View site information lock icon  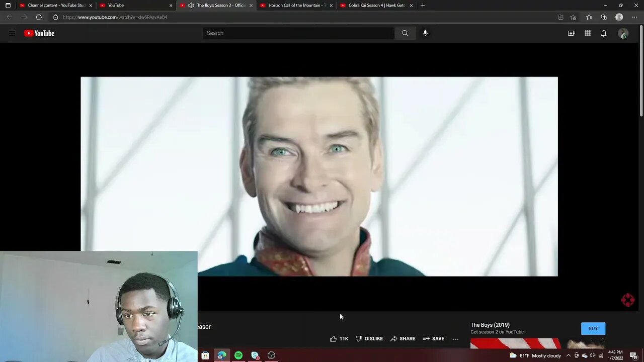(x=55, y=17)
